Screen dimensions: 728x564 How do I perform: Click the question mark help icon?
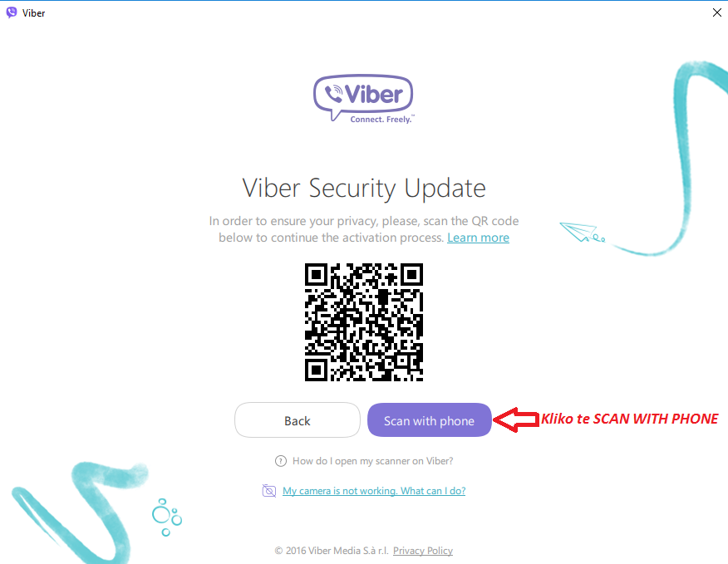tap(280, 461)
